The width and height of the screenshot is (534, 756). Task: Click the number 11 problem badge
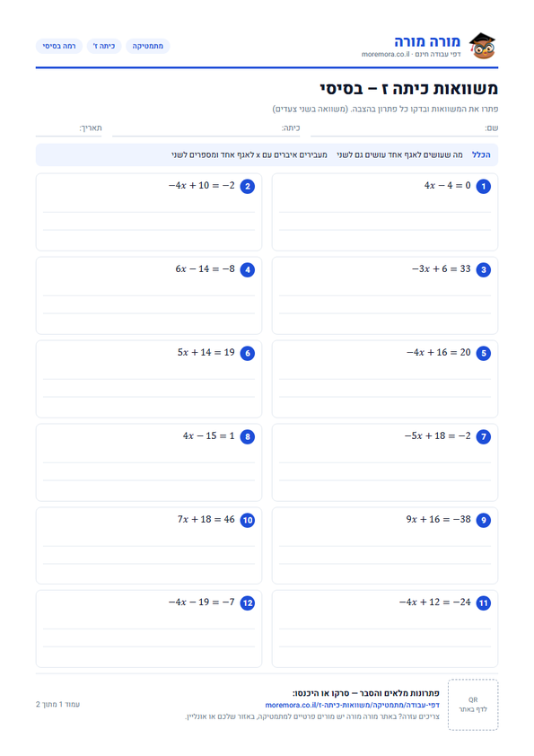pos(484,603)
